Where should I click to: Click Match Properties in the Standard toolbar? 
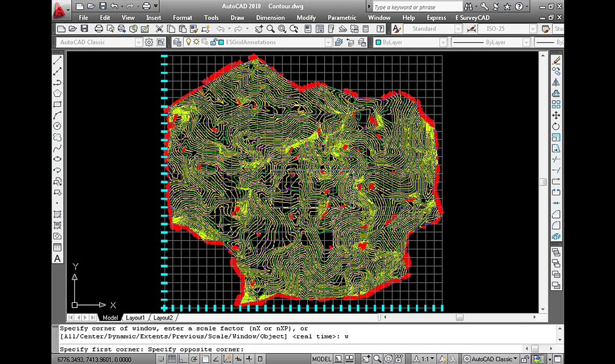(x=194, y=29)
